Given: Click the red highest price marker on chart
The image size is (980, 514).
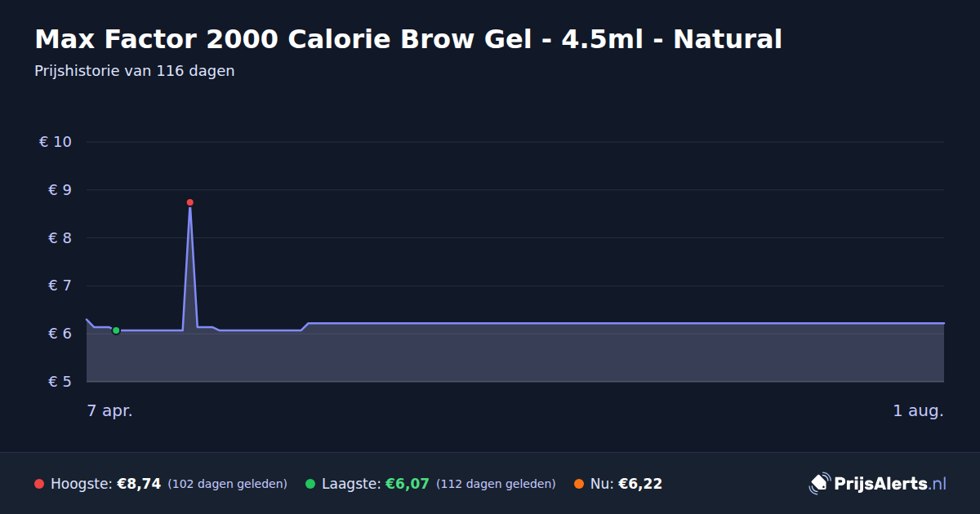Looking at the screenshot, I should click(189, 202).
